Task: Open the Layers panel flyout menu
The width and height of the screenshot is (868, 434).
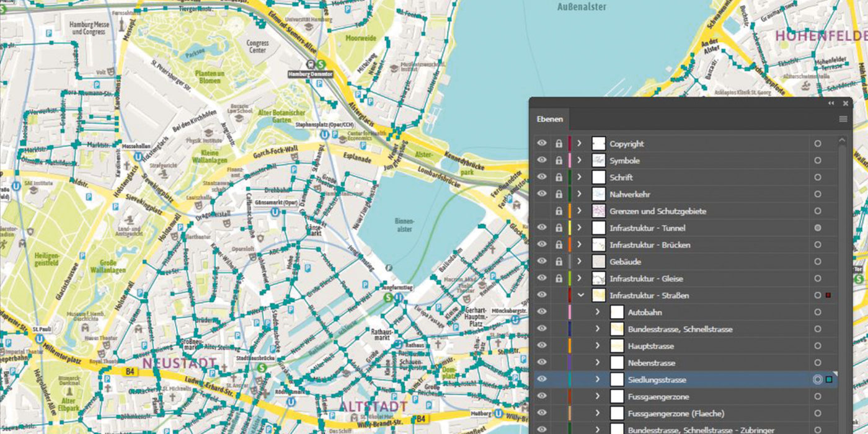Action: (843, 119)
